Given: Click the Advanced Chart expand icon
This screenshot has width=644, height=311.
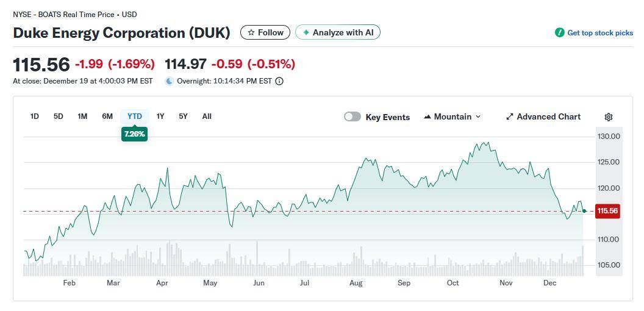Looking at the screenshot, I should point(510,117).
